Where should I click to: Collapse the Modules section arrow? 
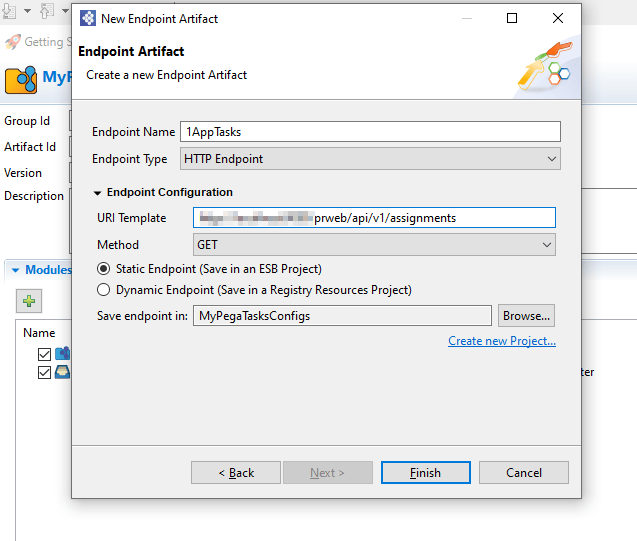pos(16,270)
